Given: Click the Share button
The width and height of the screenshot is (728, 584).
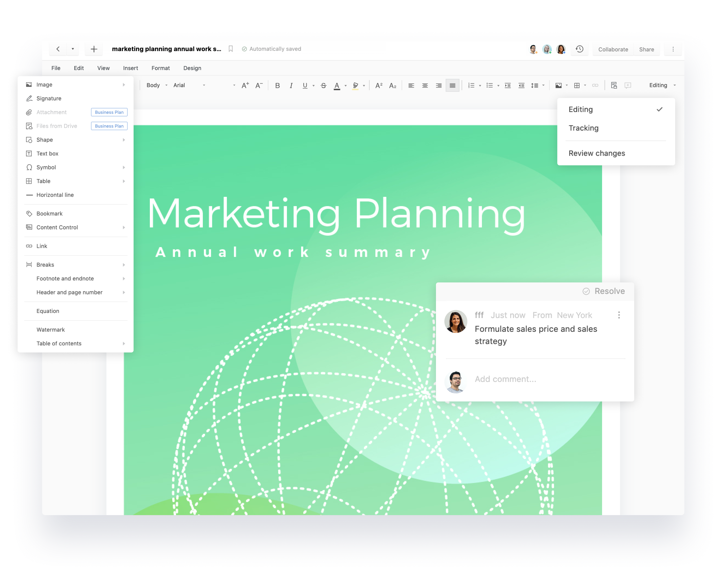Looking at the screenshot, I should [x=646, y=49].
